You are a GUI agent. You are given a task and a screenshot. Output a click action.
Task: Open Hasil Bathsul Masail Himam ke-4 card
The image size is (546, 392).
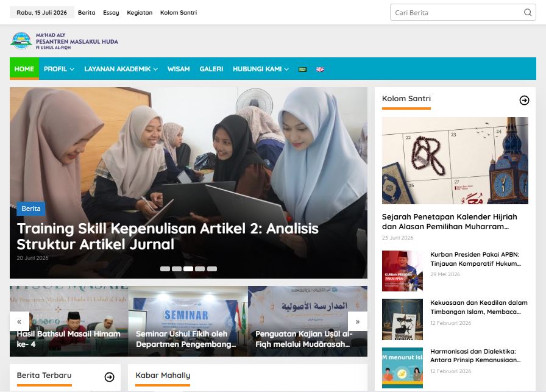tap(69, 321)
